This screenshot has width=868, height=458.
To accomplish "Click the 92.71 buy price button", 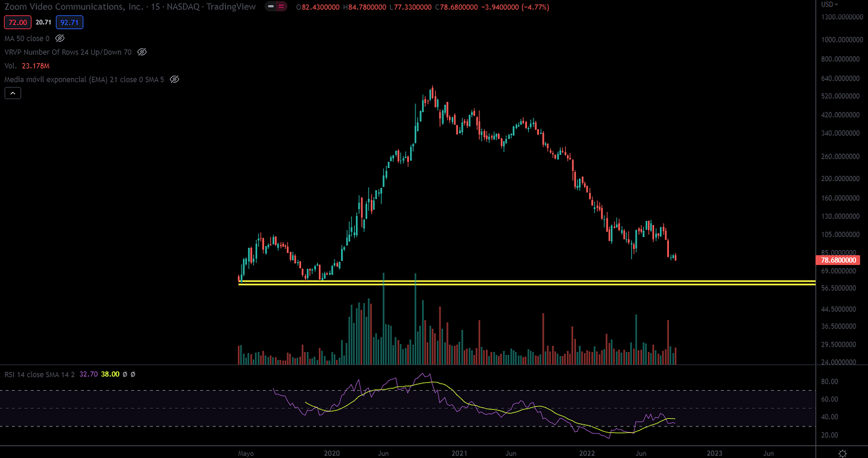I will coord(70,23).
